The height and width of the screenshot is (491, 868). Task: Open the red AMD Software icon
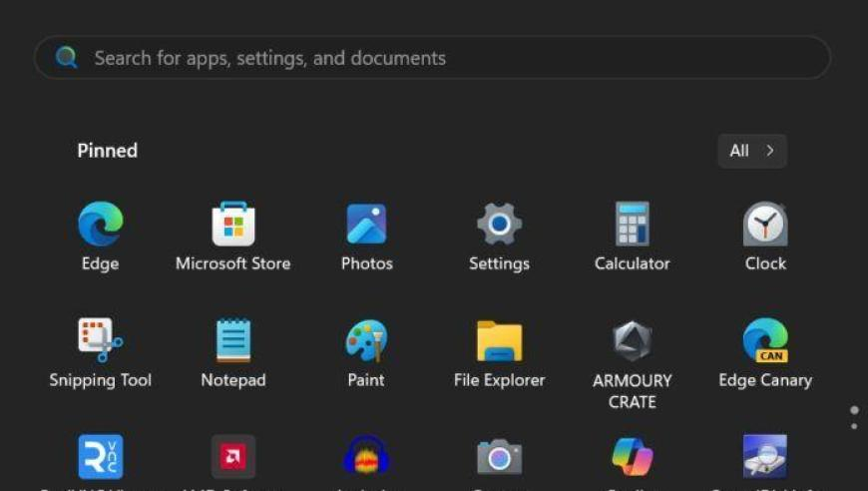233,457
